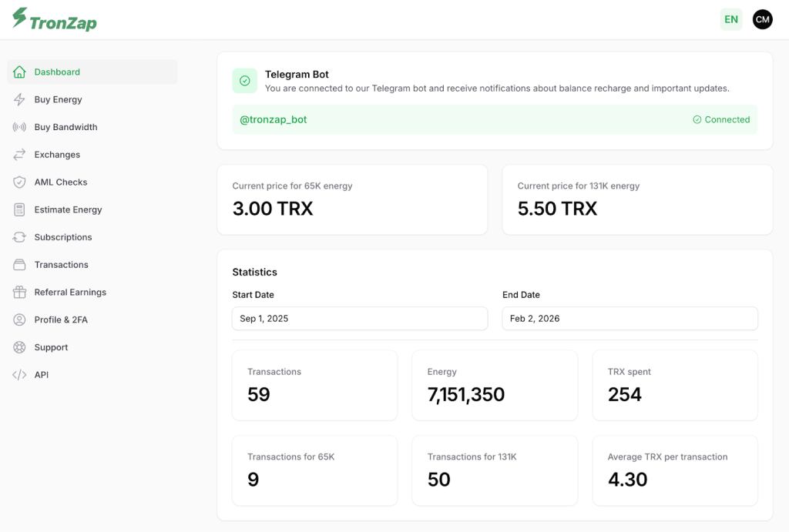The height and width of the screenshot is (532, 789).
Task: Go to Subscriptions in the sidebar
Action: (x=63, y=237)
